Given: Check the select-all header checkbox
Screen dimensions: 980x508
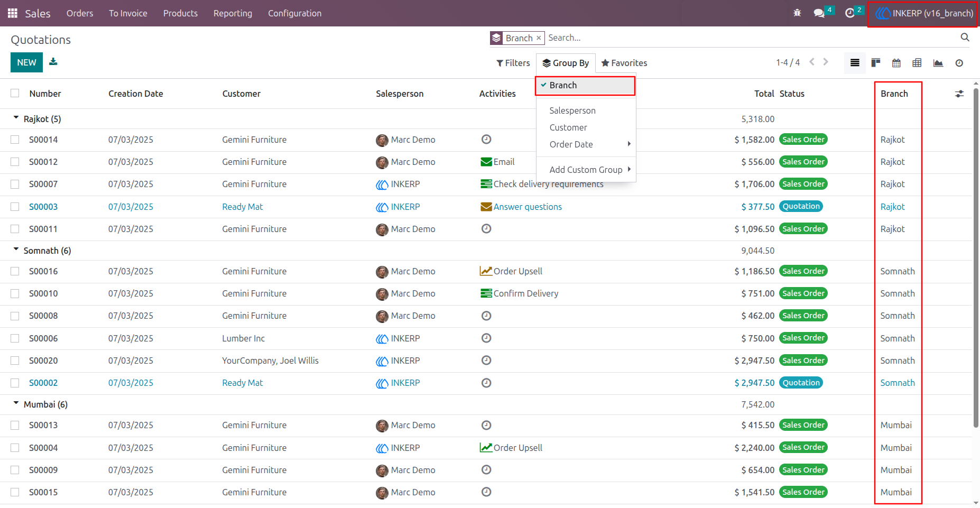Looking at the screenshot, I should (x=15, y=94).
